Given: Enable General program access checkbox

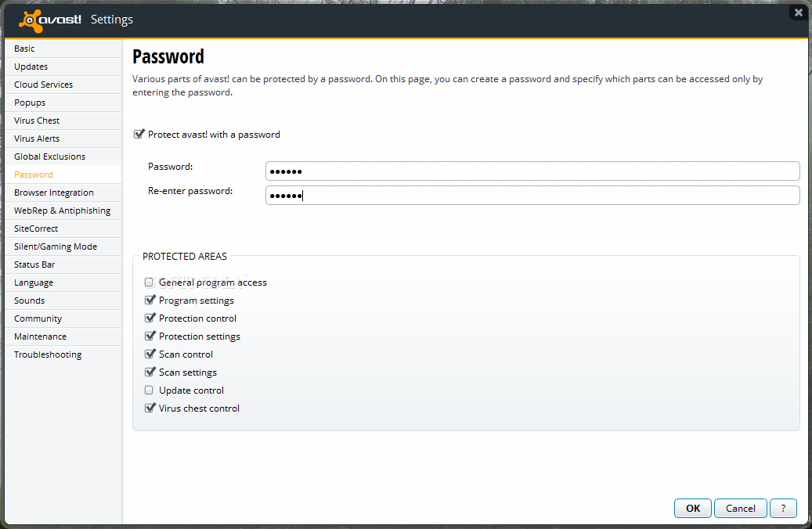Looking at the screenshot, I should click(149, 282).
